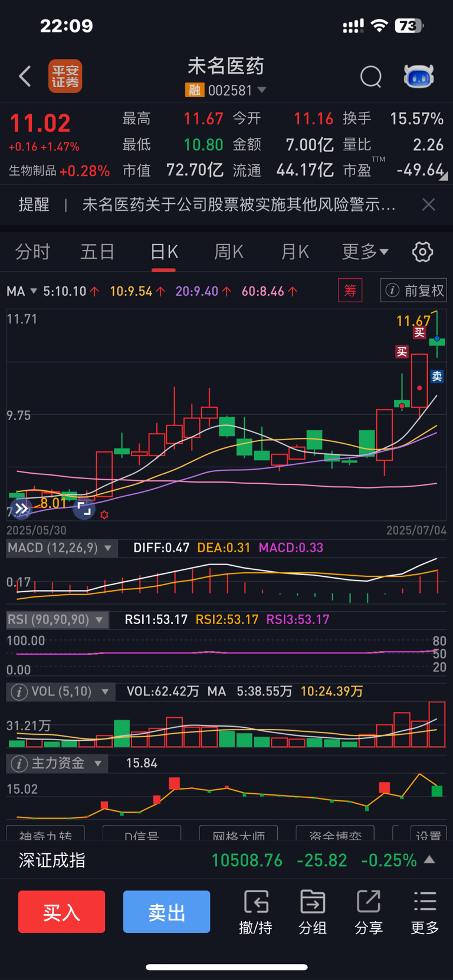453x980 pixels.
Task: Select the 神奇九转 indicator chip
Action: coord(45,833)
